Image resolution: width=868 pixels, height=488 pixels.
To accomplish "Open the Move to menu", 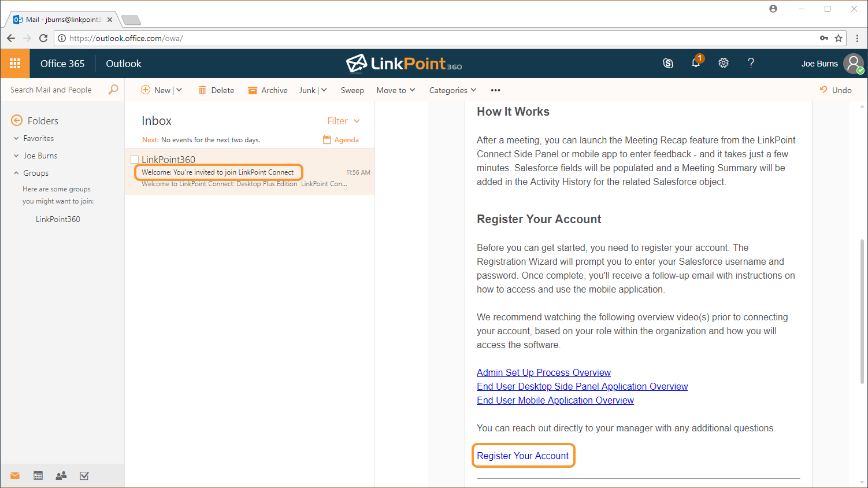I will (x=395, y=90).
